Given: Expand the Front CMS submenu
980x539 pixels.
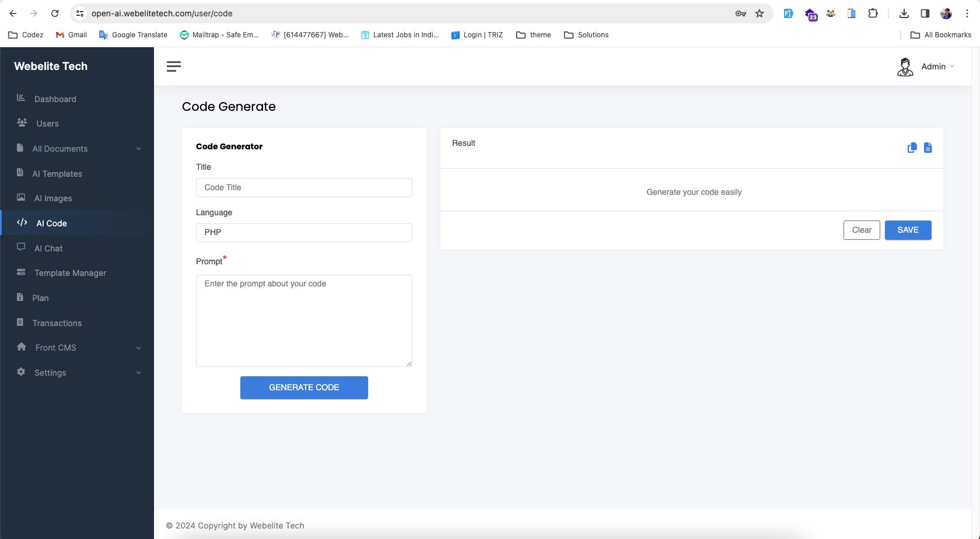Looking at the screenshot, I should 138,348.
